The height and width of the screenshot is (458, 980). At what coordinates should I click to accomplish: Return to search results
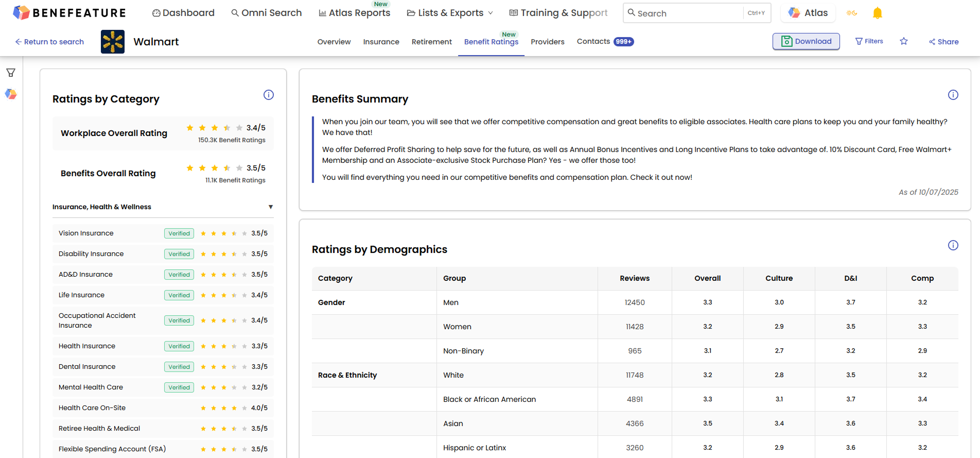click(49, 42)
